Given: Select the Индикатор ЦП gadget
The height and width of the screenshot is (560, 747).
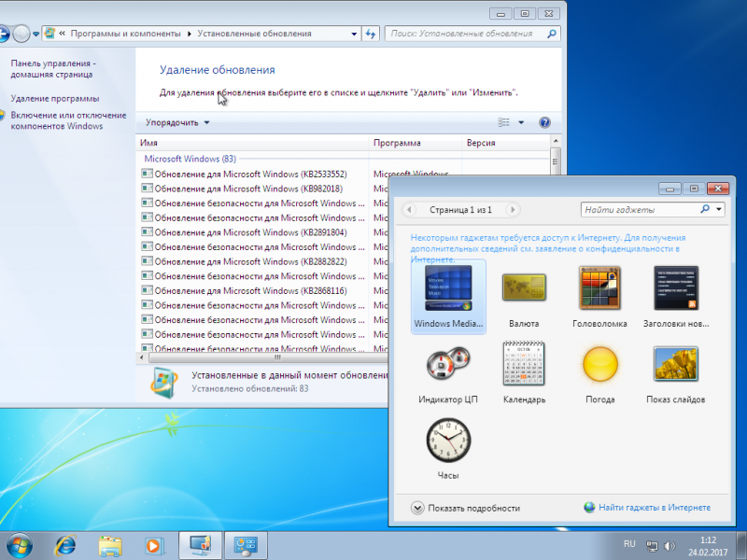Looking at the screenshot, I should (x=448, y=372).
